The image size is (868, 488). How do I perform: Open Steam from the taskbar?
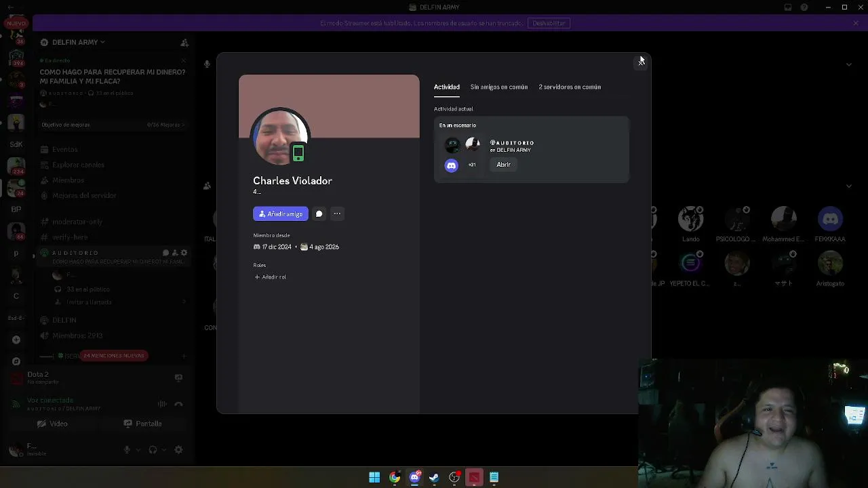(x=434, y=477)
